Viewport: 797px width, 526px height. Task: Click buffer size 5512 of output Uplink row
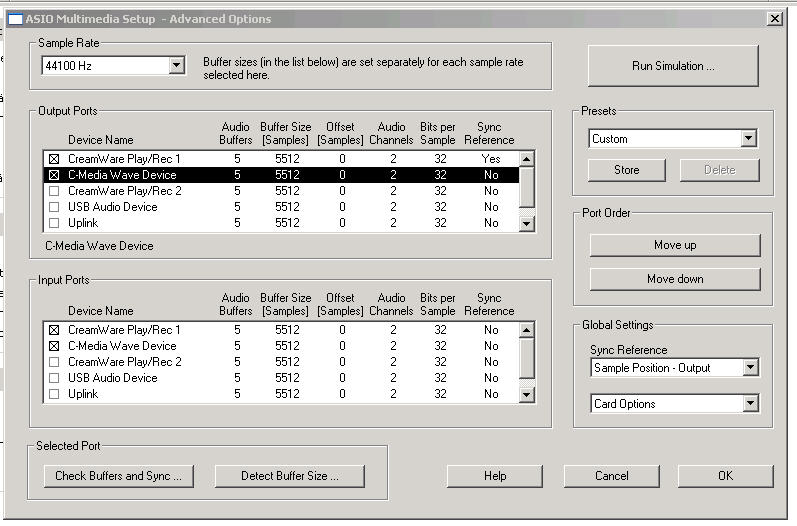pyautogui.click(x=287, y=223)
